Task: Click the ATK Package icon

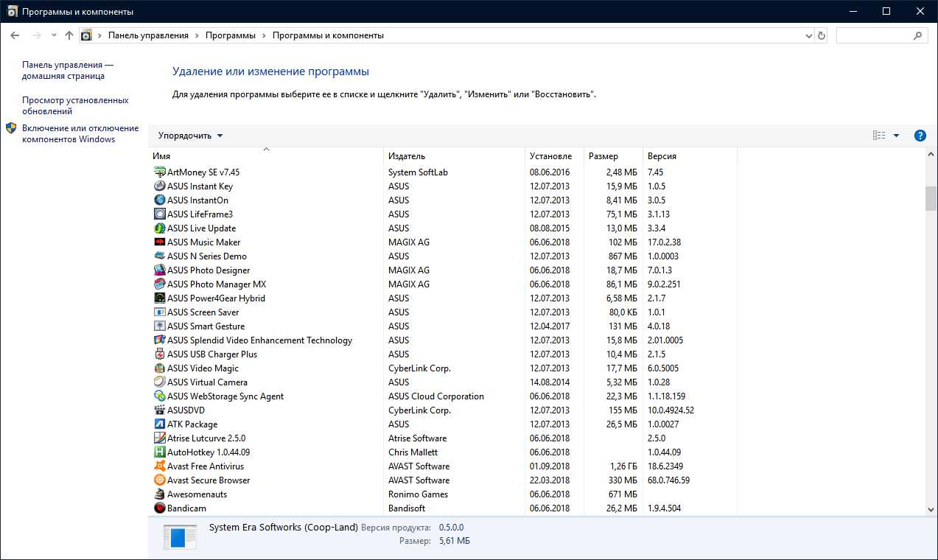Action: tap(160, 424)
